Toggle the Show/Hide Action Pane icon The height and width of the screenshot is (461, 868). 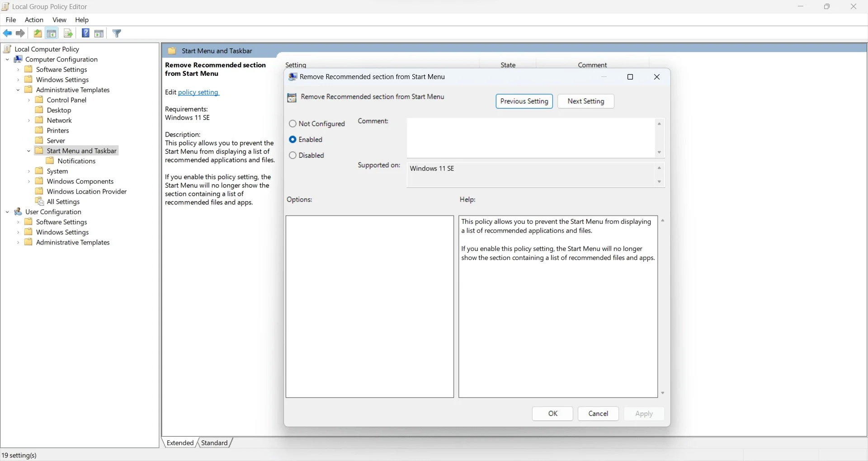[x=99, y=33]
